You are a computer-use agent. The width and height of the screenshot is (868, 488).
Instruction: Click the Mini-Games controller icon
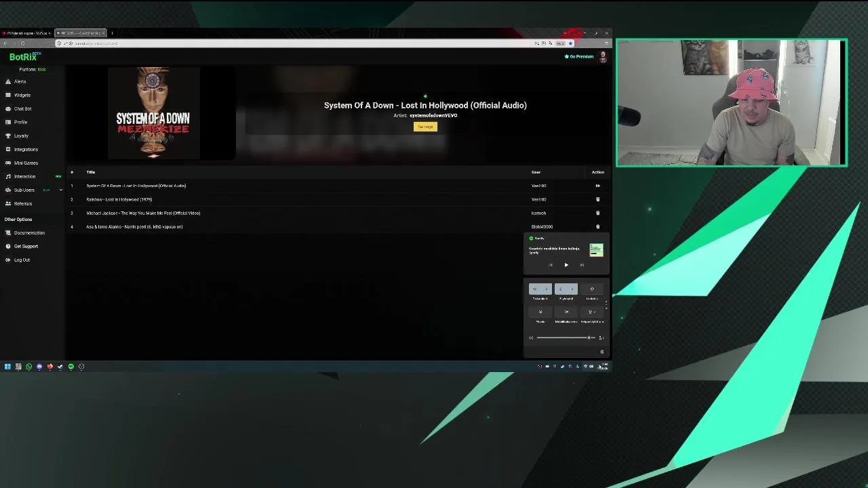pyautogui.click(x=8, y=163)
